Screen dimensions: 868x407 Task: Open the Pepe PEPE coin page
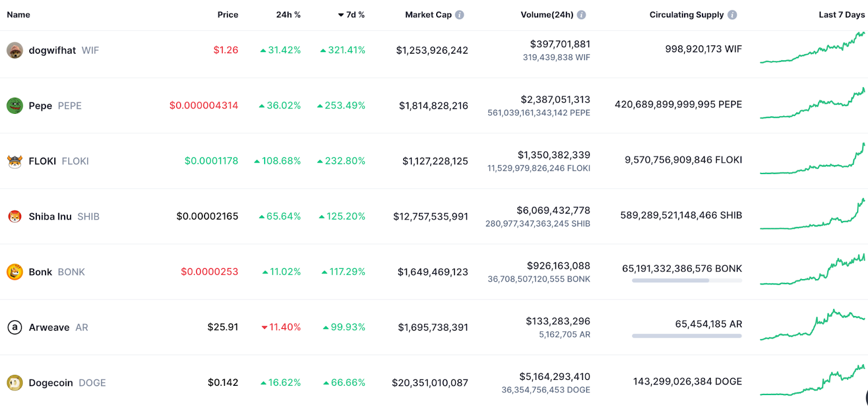(55, 106)
